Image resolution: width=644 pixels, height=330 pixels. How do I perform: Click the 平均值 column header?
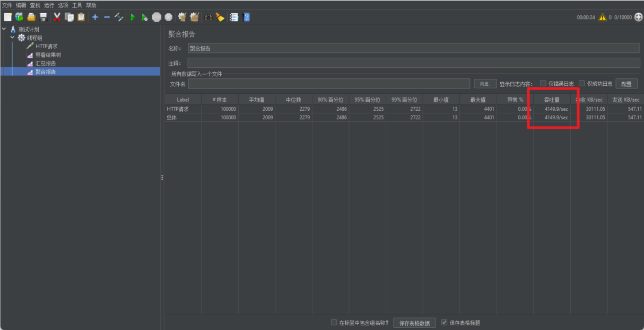257,100
